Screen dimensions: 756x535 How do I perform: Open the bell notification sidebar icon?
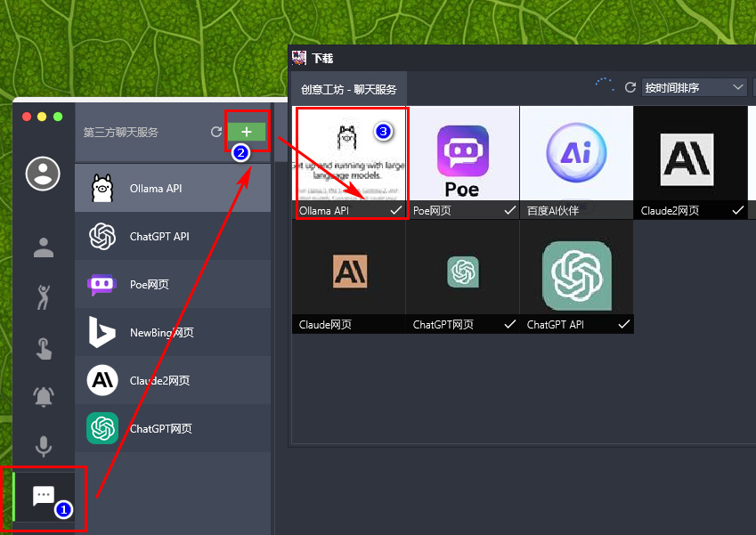click(x=44, y=397)
